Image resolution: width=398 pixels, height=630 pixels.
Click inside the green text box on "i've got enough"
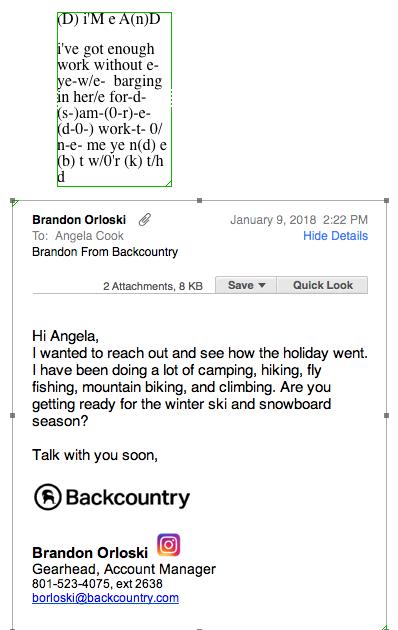pyautogui.click(x=106, y=49)
